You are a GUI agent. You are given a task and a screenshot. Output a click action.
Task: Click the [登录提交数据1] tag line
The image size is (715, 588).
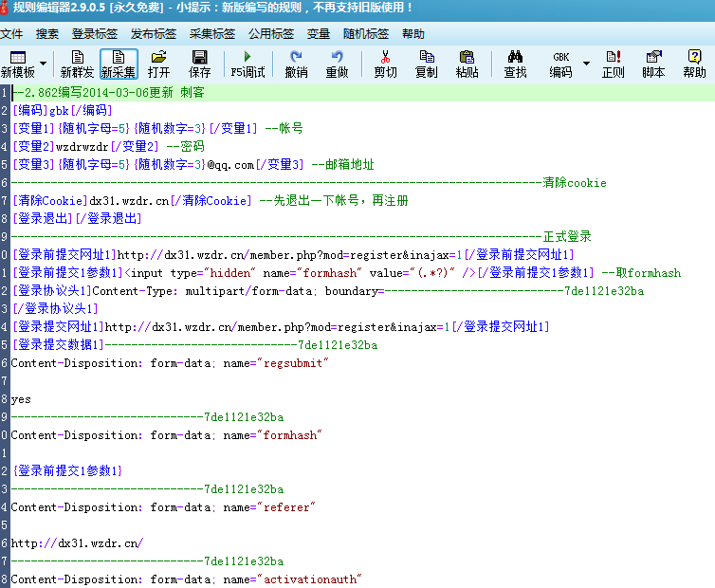194,345
